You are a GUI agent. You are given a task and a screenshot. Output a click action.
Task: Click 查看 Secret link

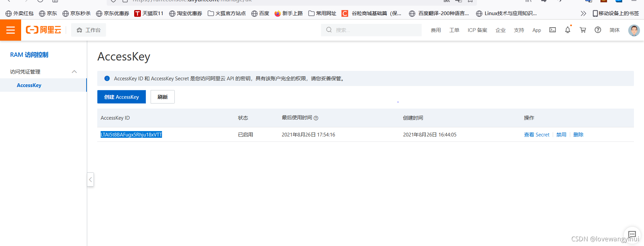click(537, 134)
